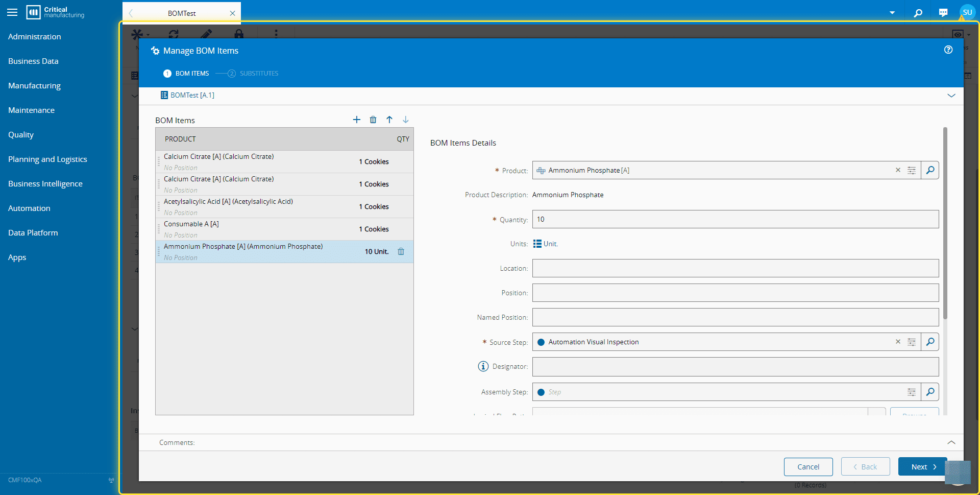Click the Designator info icon
This screenshot has width=980, height=495.
coord(483,366)
